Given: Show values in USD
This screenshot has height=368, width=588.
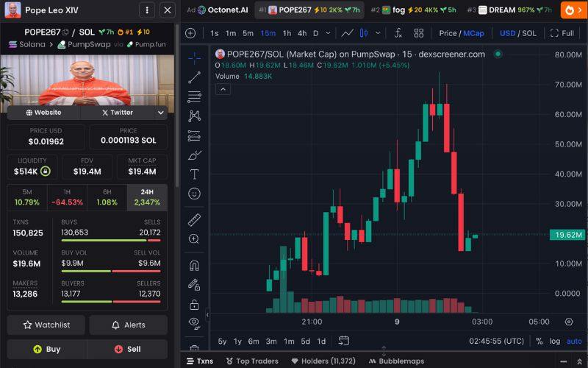Looking at the screenshot, I should (507, 33).
